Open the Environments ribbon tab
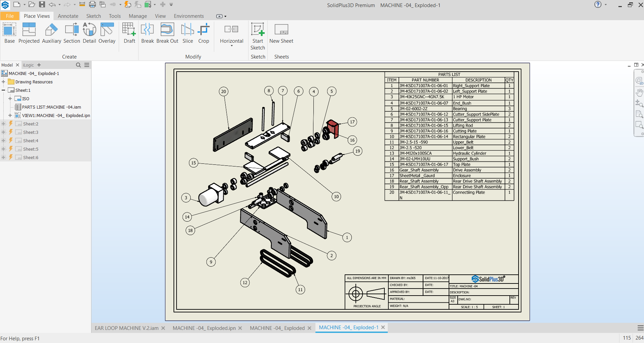This screenshot has width=644, height=343. (189, 16)
